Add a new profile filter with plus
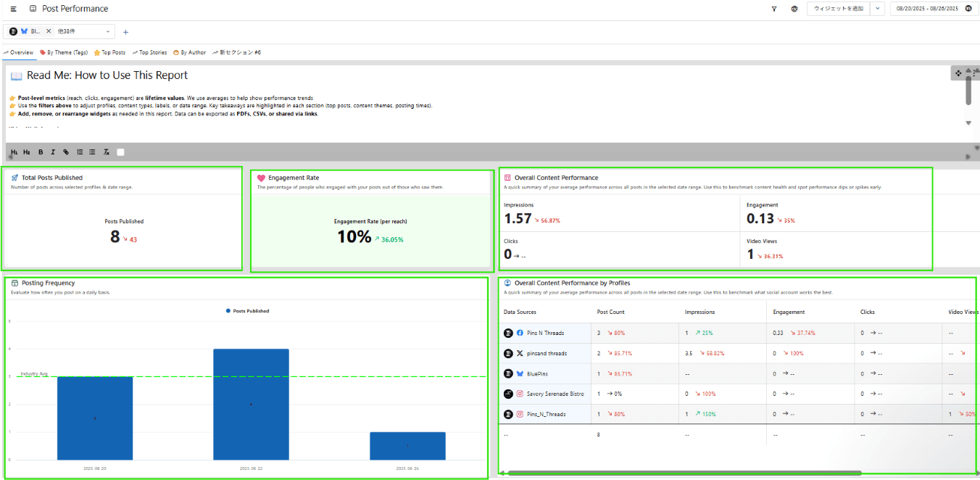 pyautogui.click(x=125, y=32)
